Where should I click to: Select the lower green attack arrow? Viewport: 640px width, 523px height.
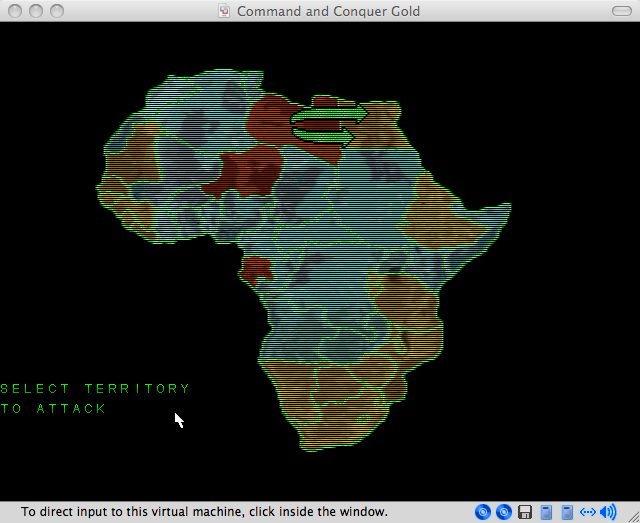click(x=323, y=136)
